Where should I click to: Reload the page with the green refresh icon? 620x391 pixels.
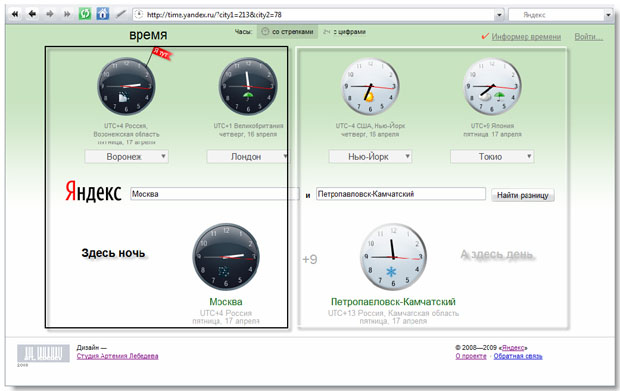pyautogui.click(x=85, y=14)
